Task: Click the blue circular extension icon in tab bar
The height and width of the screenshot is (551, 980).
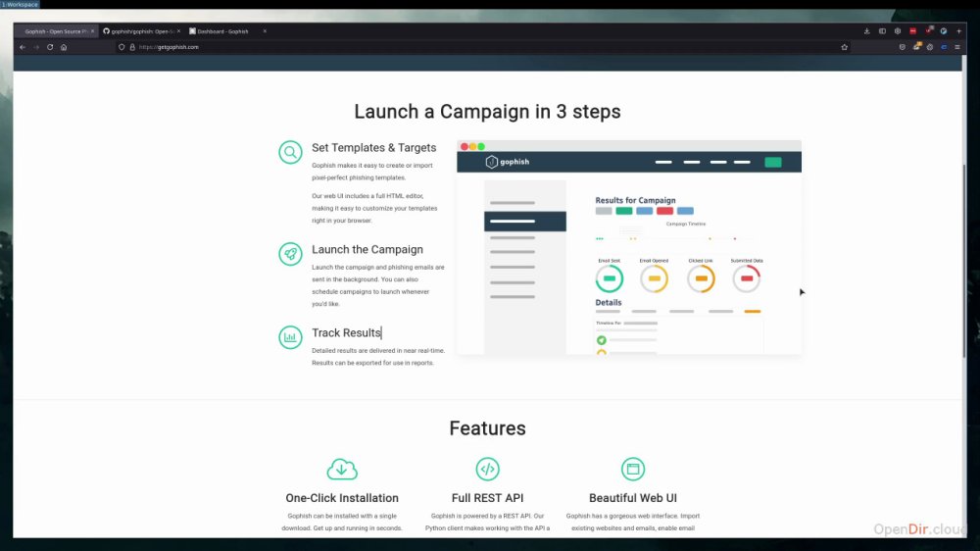Action: 944,30
